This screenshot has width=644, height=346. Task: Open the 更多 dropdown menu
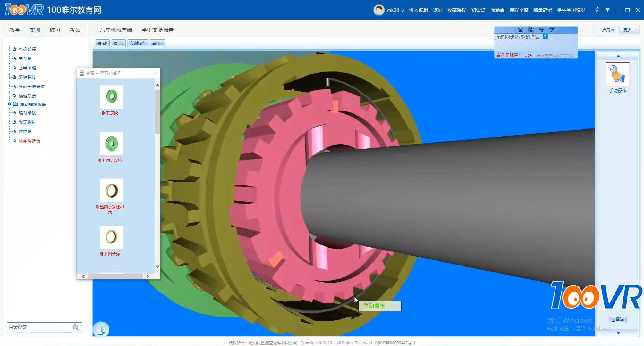[x=629, y=30]
